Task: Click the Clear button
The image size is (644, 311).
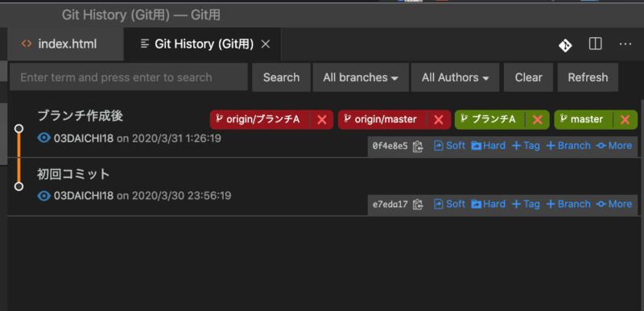Action: (x=529, y=77)
